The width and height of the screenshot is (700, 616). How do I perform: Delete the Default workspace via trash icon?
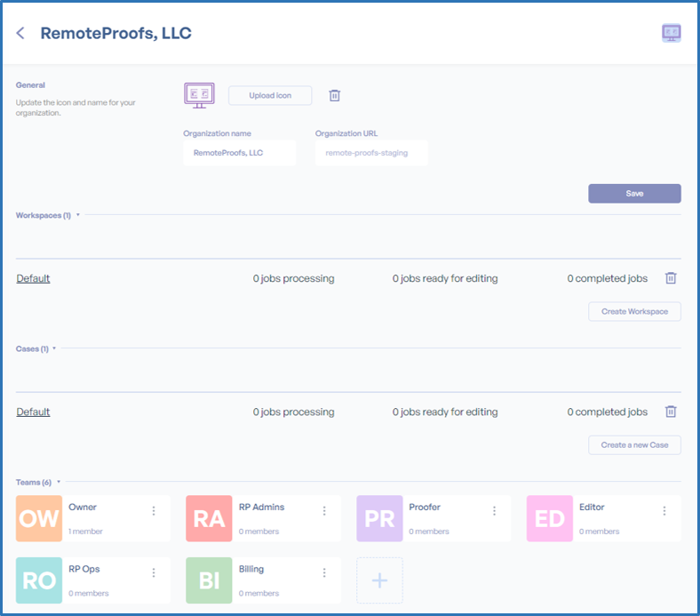[671, 278]
